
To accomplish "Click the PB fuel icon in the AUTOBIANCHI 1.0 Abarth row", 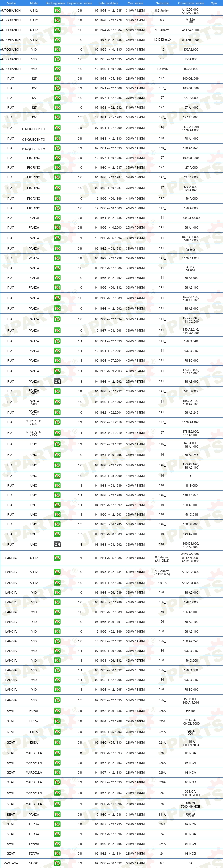I will click(57, 30).
